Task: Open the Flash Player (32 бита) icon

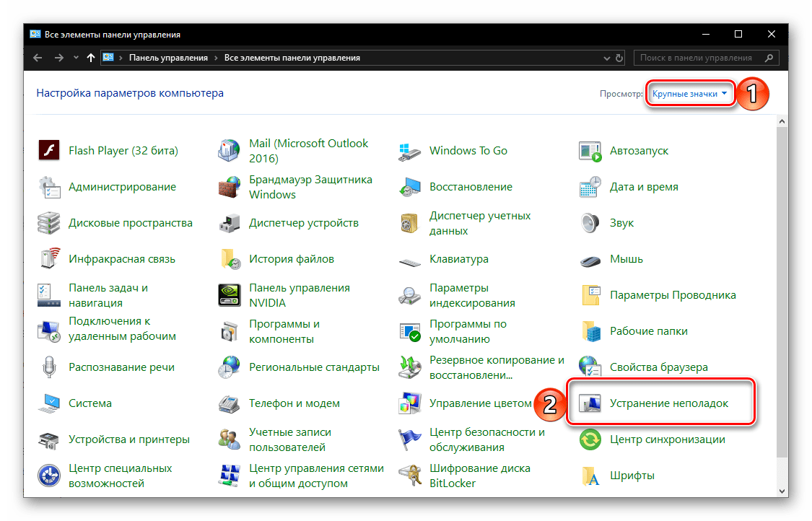Action: click(49, 151)
